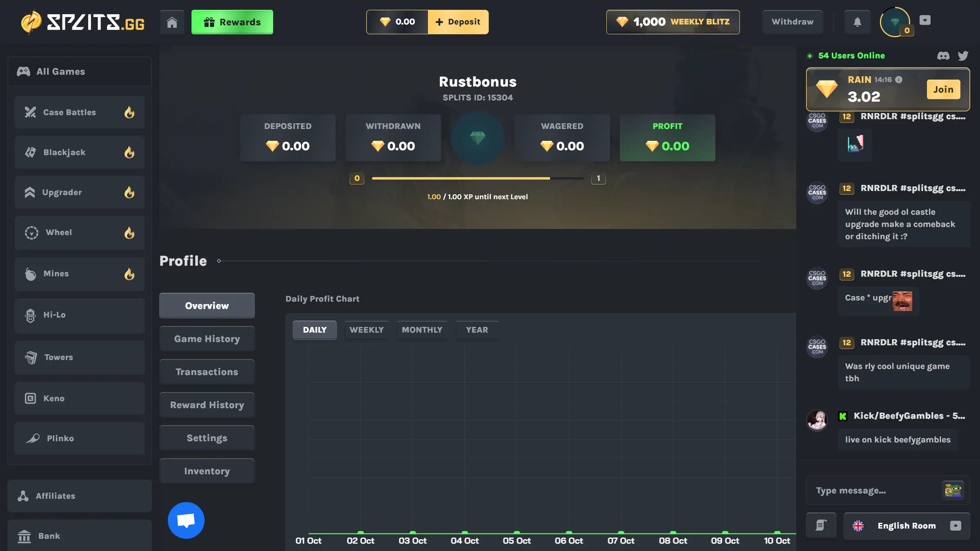
Task: Open the Rewards gift button
Action: click(x=232, y=22)
